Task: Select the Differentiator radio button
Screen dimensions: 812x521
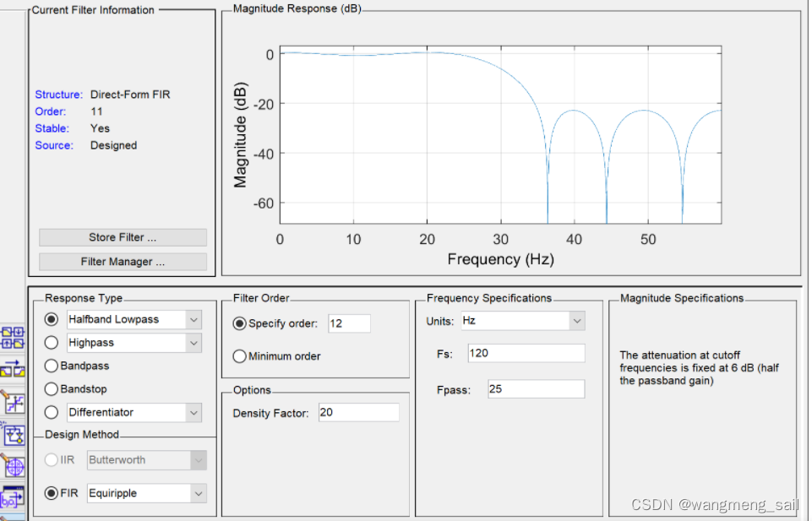Action: pyautogui.click(x=52, y=412)
